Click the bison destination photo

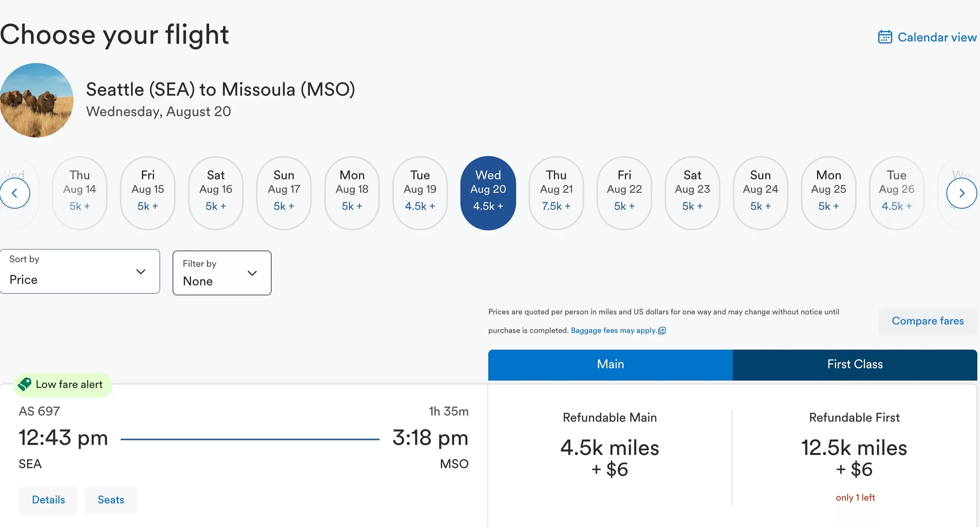36,100
